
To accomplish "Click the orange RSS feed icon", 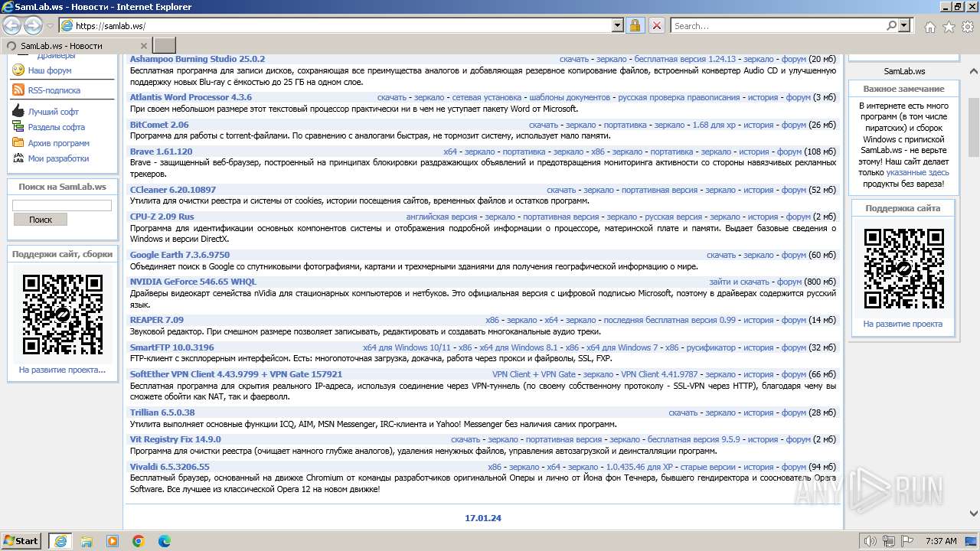I will (x=18, y=90).
